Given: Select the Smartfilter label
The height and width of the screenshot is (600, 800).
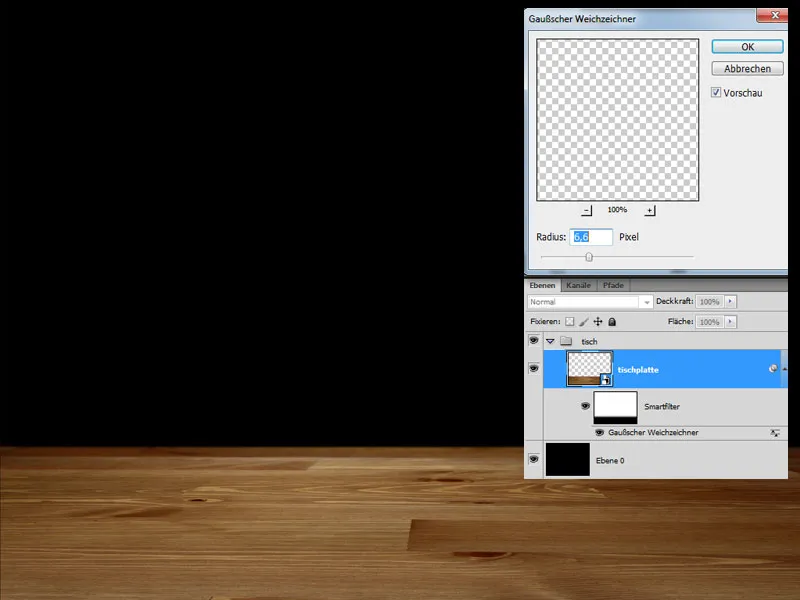Looking at the screenshot, I should 662,407.
